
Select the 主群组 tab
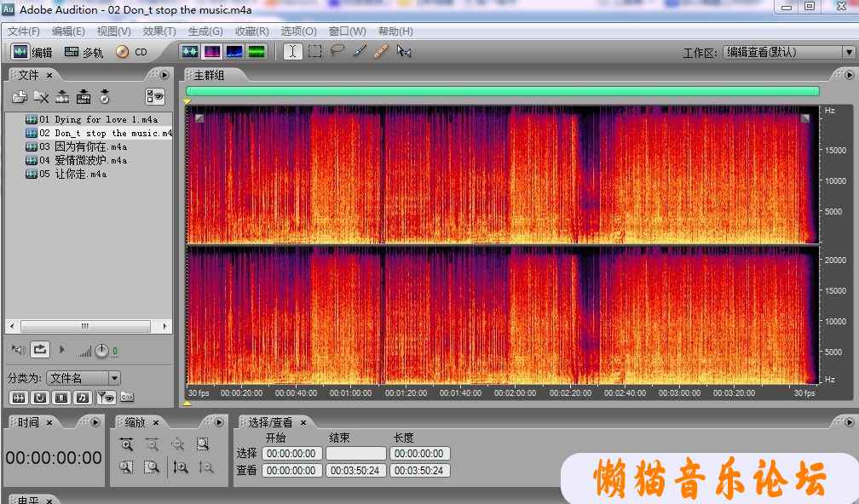pos(210,75)
